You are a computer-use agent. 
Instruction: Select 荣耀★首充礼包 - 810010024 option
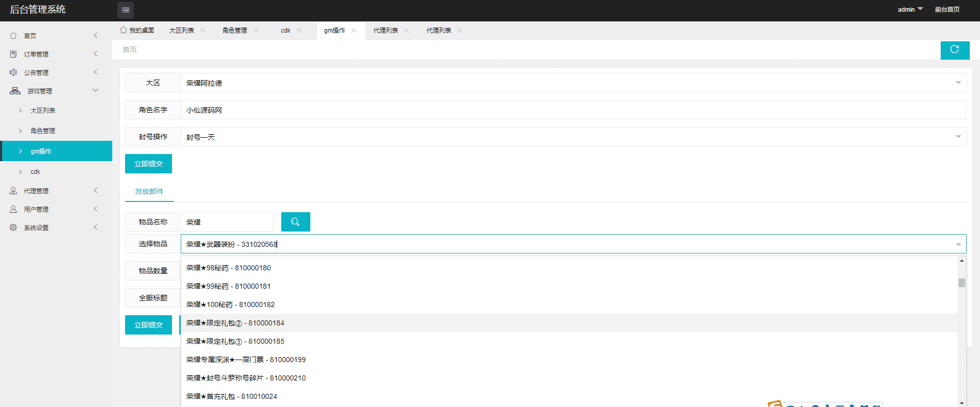569,396
